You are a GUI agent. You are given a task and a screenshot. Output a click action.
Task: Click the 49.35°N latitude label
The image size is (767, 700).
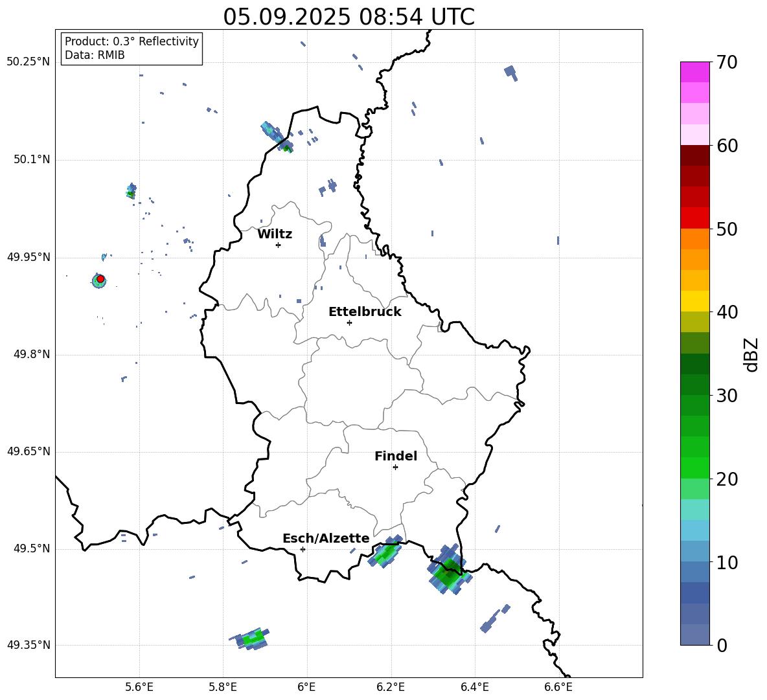tap(29, 645)
